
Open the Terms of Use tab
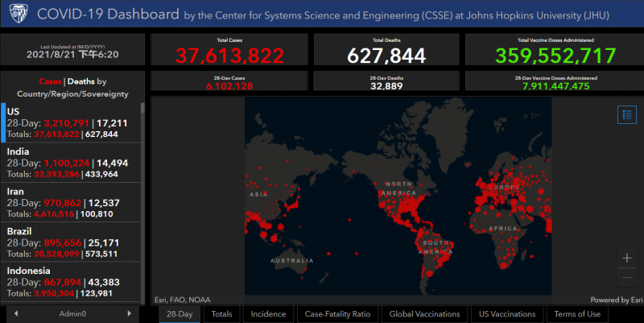pyautogui.click(x=577, y=314)
